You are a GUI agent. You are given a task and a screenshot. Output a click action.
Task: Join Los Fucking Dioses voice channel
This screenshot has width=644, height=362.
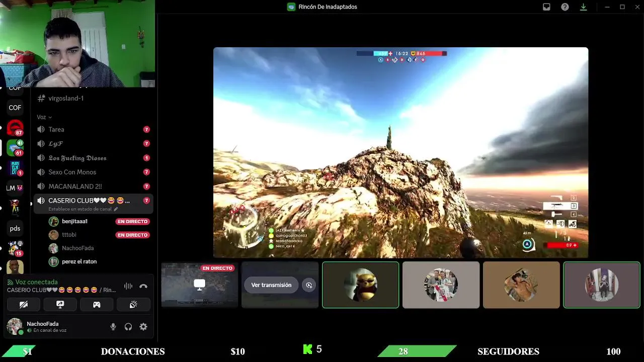[x=93, y=158]
